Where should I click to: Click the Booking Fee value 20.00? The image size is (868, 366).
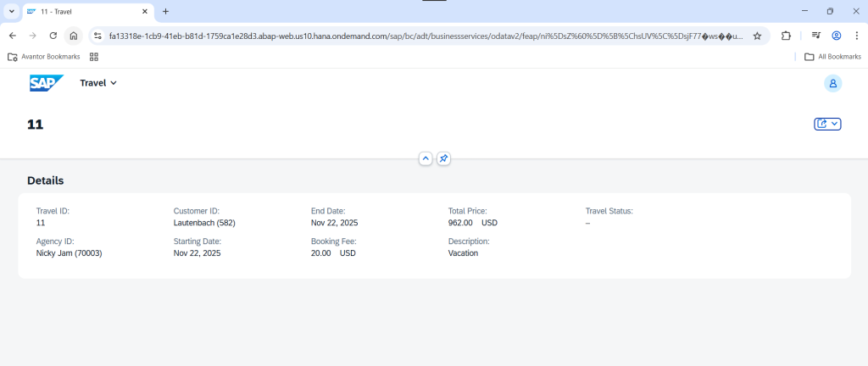pyautogui.click(x=321, y=252)
